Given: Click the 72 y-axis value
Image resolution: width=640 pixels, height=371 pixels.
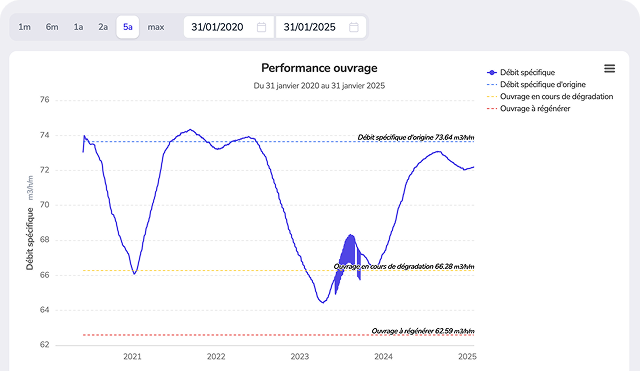Looking at the screenshot, I should (44, 170).
